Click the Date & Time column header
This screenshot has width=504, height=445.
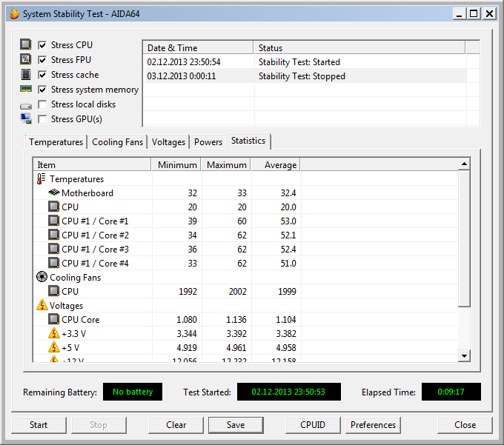coord(198,47)
